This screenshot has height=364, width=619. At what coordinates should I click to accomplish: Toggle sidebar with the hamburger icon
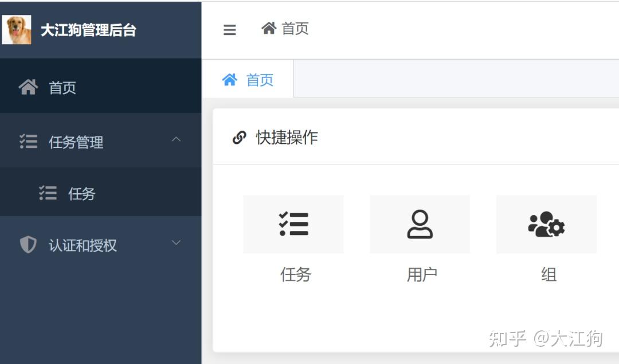pos(229,30)
